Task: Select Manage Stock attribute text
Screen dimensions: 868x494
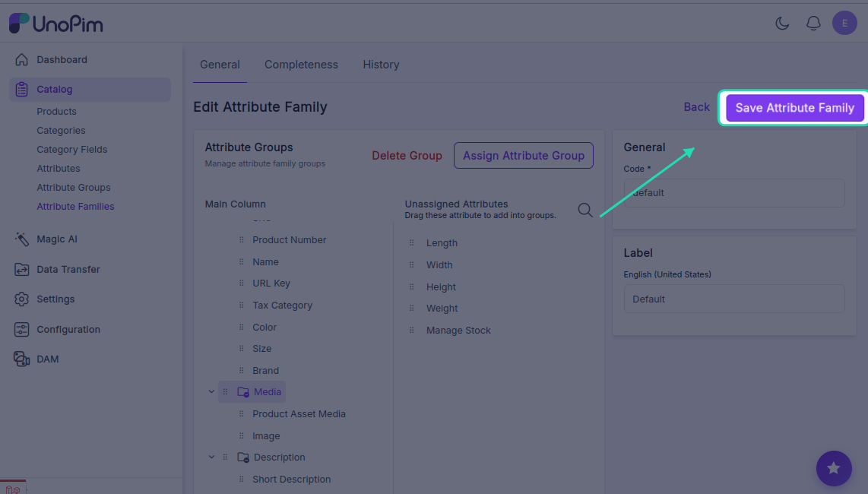Action: pos(458,330)
